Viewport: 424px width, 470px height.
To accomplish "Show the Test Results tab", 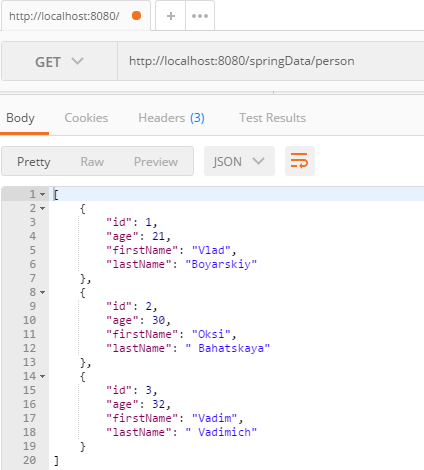I will pos(272,118).
